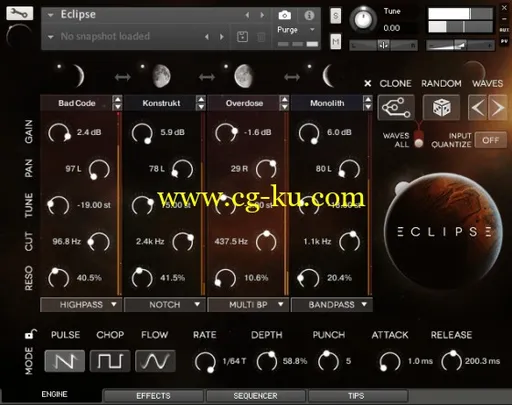Click the instrument volume slider
512x405 pixels.
click(460, 45)
